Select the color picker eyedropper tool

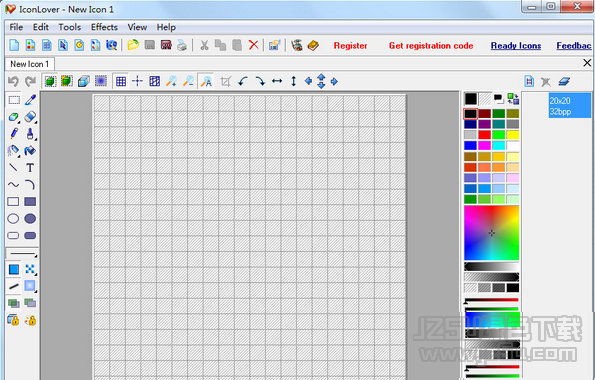click(30, 100)
